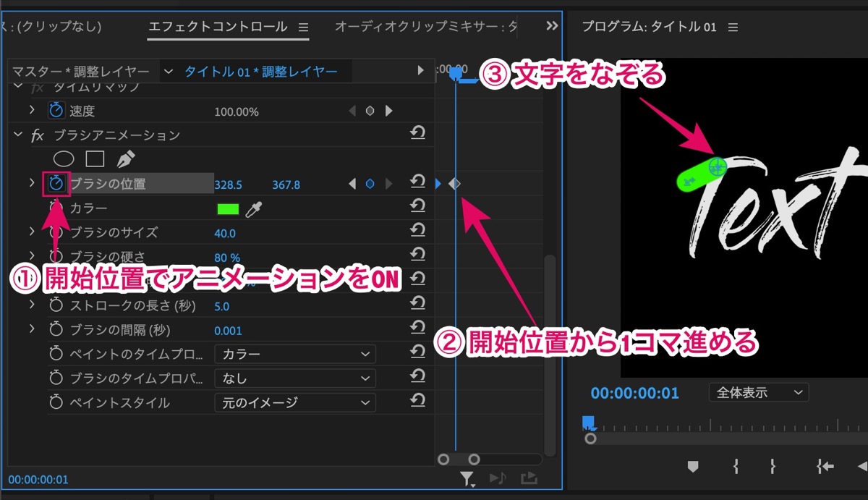Mark the In point in program monitor
868x500 pixels.
point(736,467)
